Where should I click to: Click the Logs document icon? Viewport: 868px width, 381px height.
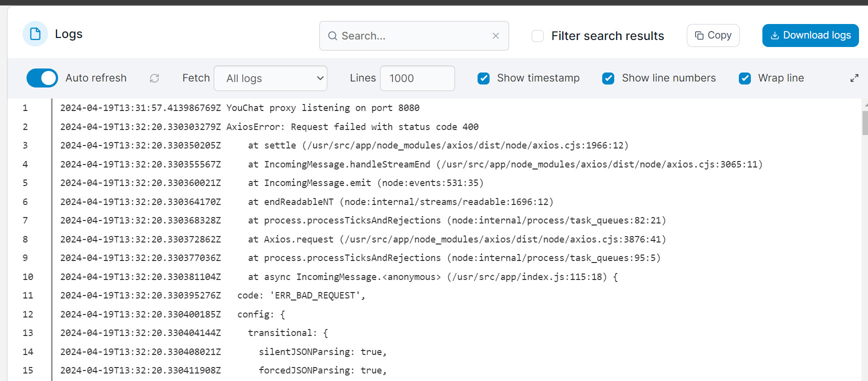[x=35, y=34]
